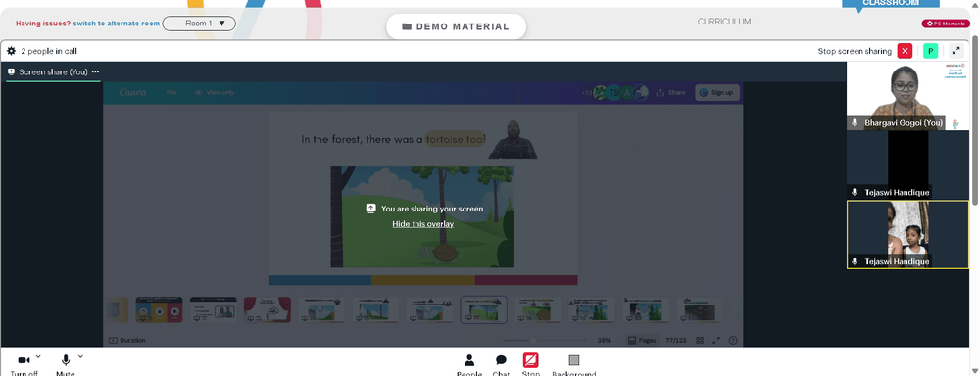Click the red Stop sharing icon in bottom bar
Screen dimensions: 980x376
[x=530, y=360]
